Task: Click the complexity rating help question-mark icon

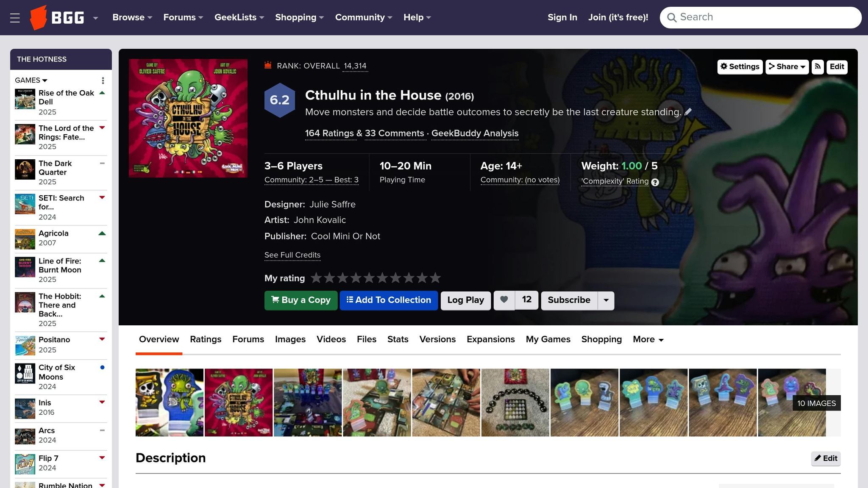Action: click(x=655, y=182)
